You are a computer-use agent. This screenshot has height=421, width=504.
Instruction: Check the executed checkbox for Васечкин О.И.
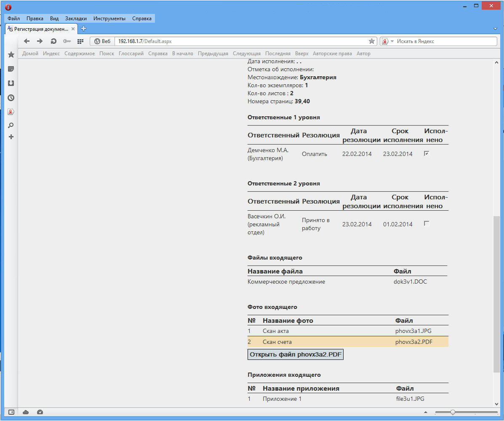(x=427, y=224)
